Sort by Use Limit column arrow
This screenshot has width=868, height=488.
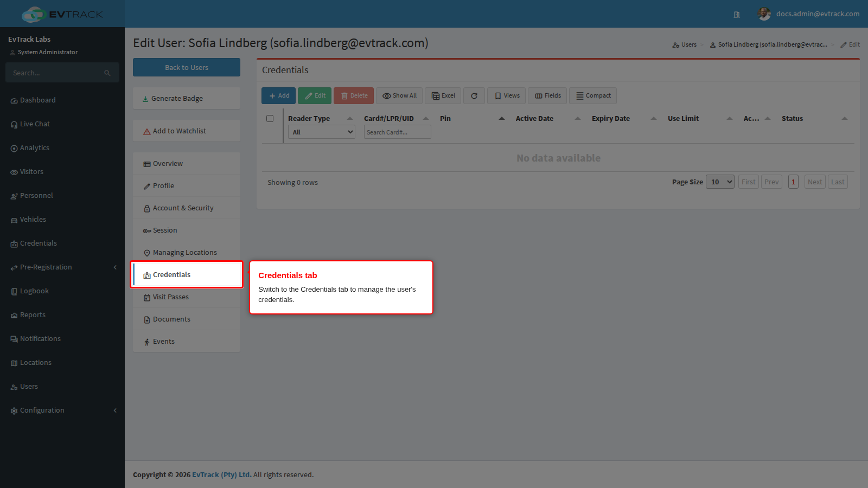730,118
